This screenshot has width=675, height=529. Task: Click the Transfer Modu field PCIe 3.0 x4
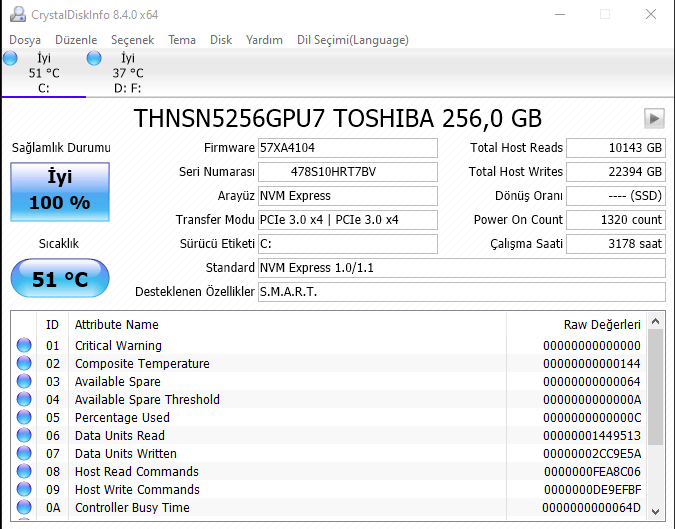348,220
